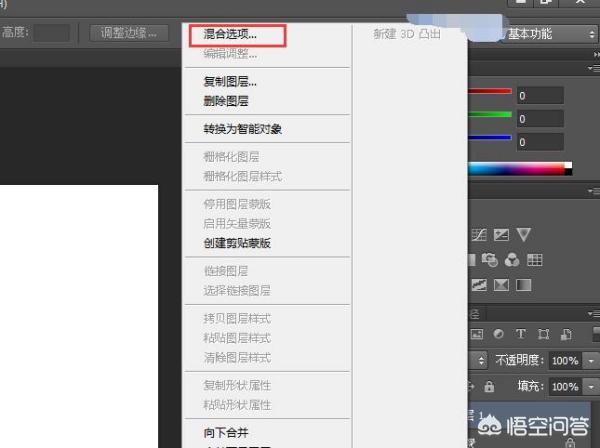Click the 不透明度 100% value field

click(566, 361)
